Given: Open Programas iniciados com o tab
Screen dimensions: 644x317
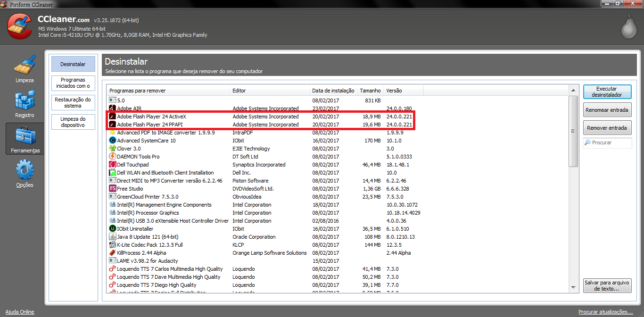Looking at the screenshot, I should (x=73, y=83).
